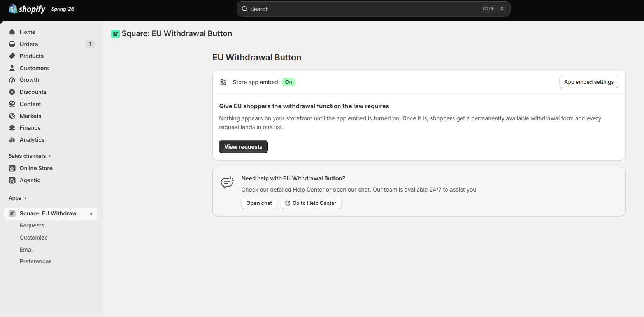Click 'Give EU shoppers the withdrawal function' heading
Image resolution: width=644 pixels, height=317 pixels.
tap(304, 106)
